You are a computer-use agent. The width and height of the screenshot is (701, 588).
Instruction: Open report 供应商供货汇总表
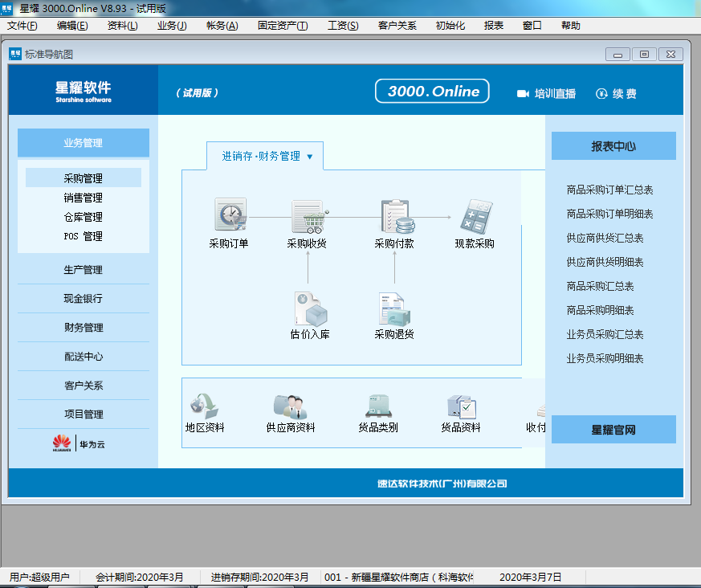(x=605, y=238)
